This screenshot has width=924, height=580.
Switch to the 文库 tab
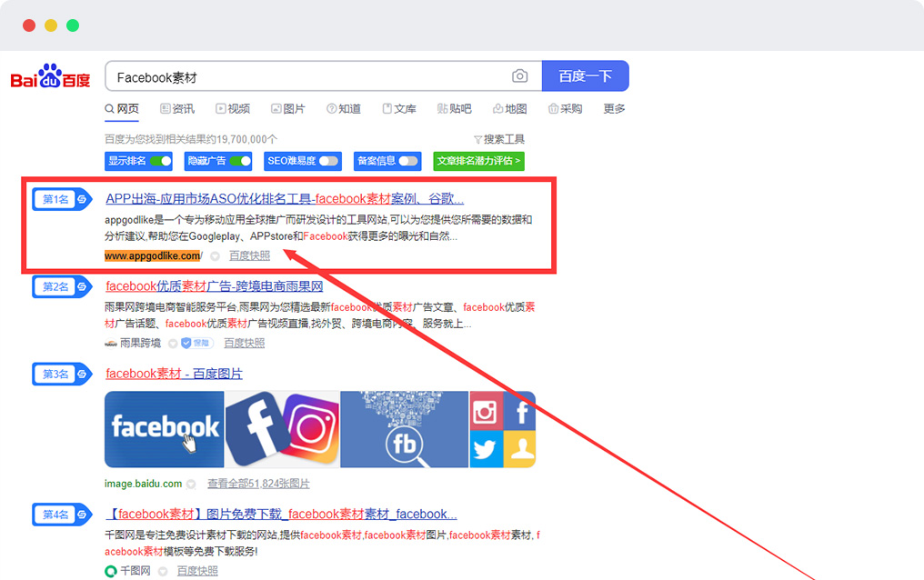point(399,109)
